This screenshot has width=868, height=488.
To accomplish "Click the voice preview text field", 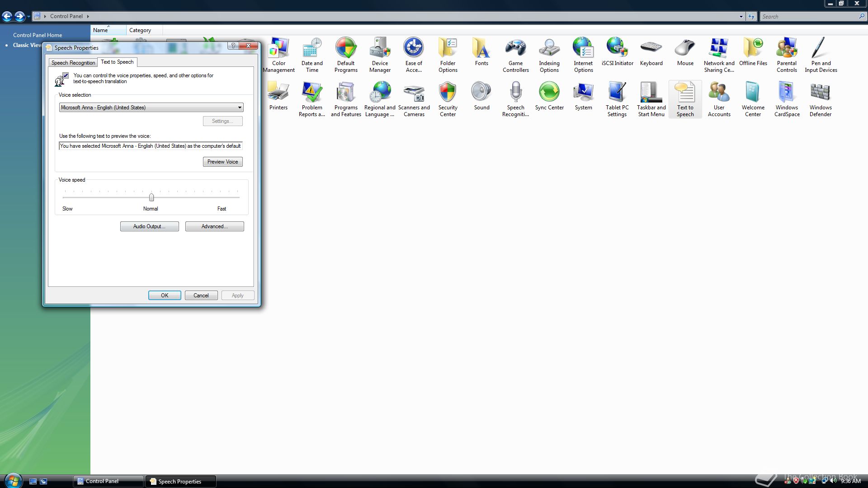I will (x=151, y=146).
